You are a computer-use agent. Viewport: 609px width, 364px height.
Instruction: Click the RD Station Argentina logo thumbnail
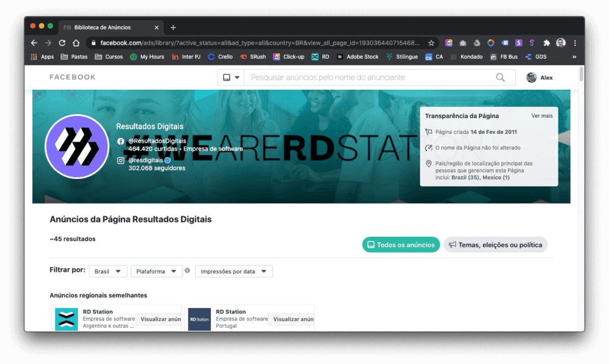coord(67,319)
